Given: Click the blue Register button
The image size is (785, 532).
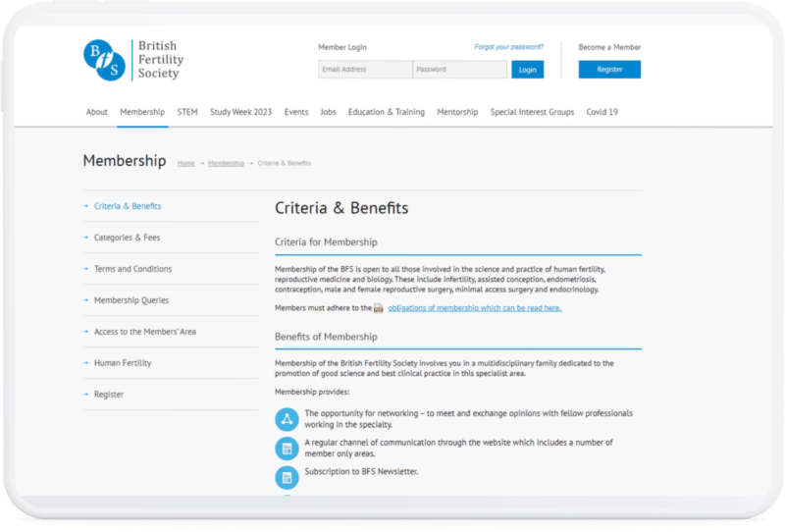Looking at the screenshot, I should (x=609, y=70).
